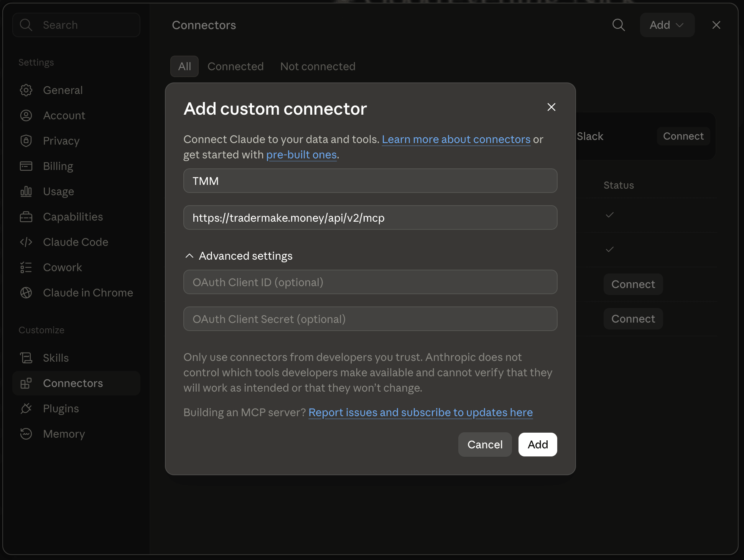The height and width of the screenshot is (560, 744).
Task: Click the OAuth Client Secret field
Action: point(370,319)
